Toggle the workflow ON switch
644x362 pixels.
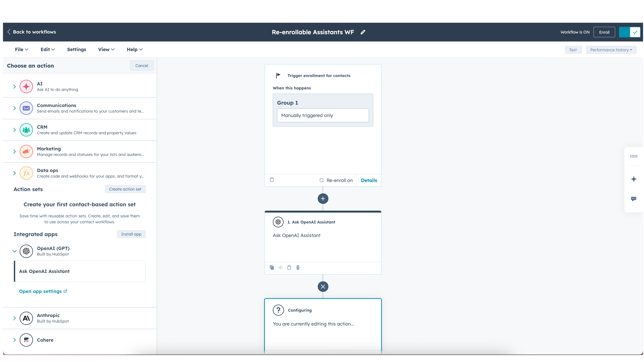coord(630,32)
